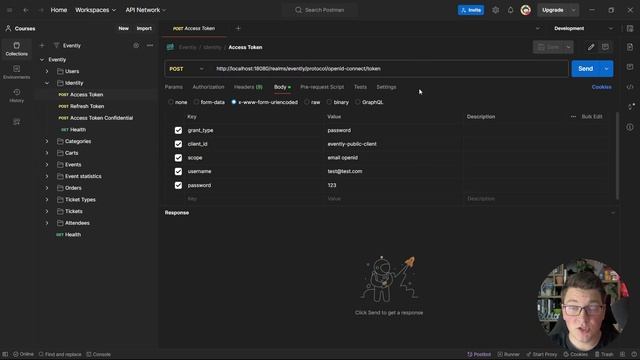The image size is (640, 360).
Task: Click Find and replace in status bar
Action: (x=60, y=354)
